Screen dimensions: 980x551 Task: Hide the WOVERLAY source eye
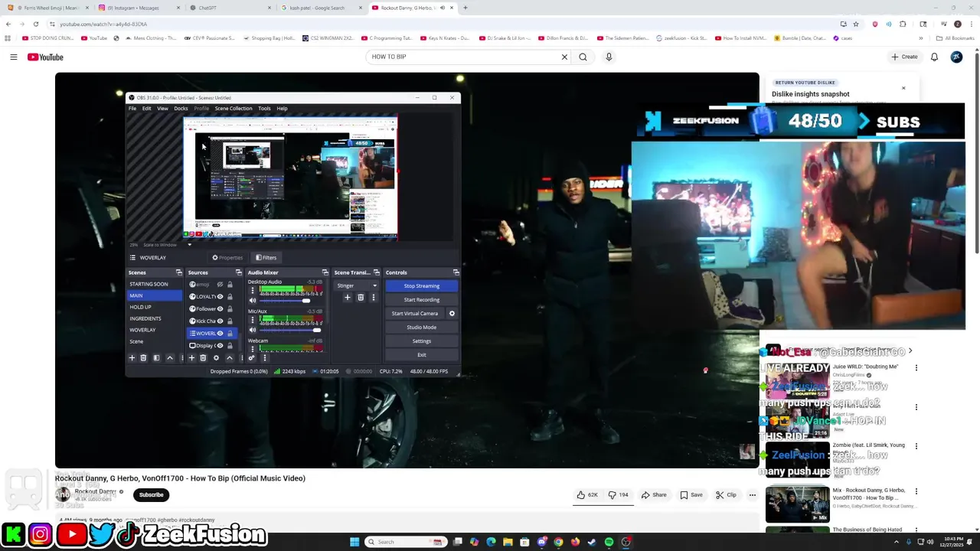pyautogui.click(x=220, y=333)
